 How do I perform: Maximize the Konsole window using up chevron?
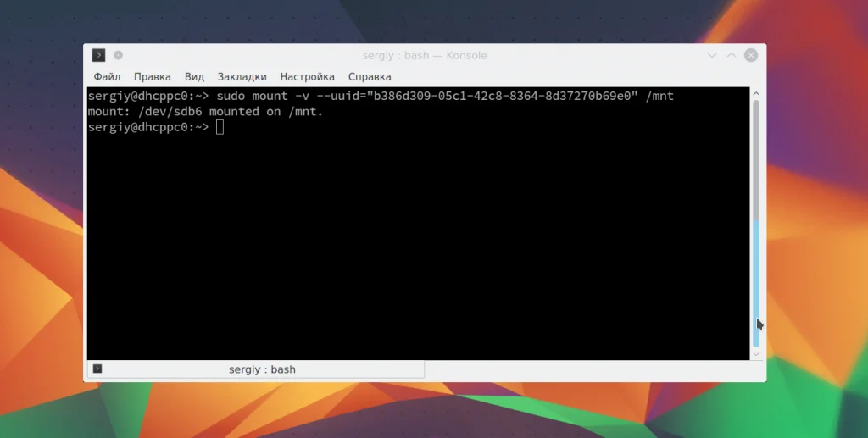[732, 55]
